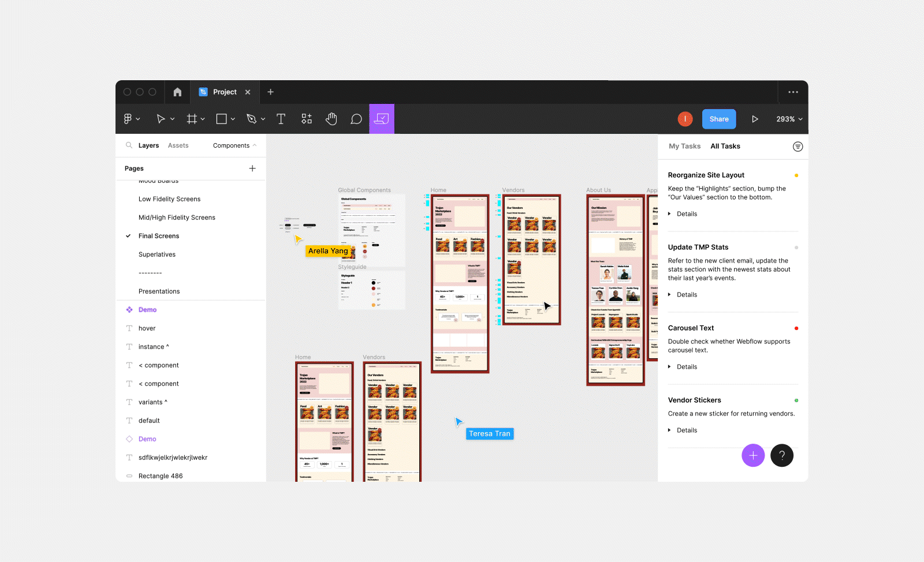Click the search icon in Layers panel
Viewport: 924px width, 562px height.
(x=129, y=145)
